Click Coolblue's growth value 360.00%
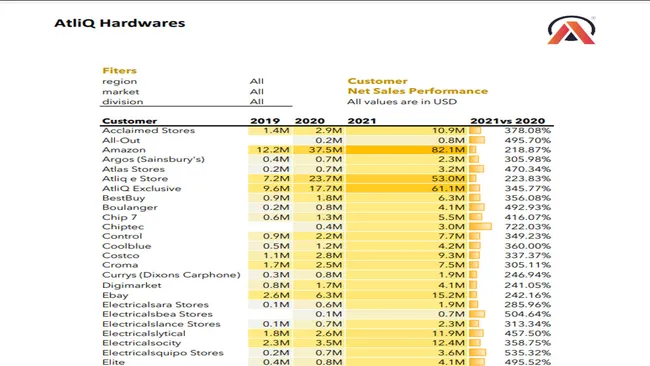The height and width of the screenshot is (366, 650). pyautogui.click(x=528, y=246)
